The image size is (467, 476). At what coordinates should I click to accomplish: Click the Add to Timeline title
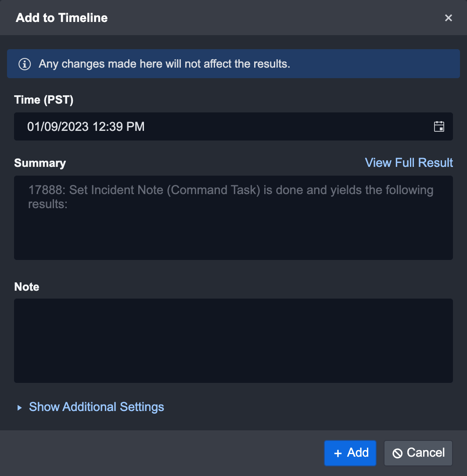pos(61,18)
